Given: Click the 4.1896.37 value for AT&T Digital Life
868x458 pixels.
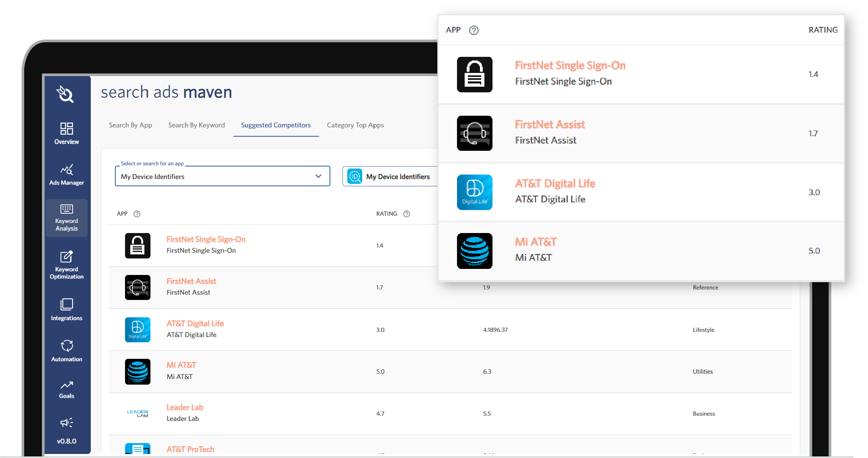Looking at the screenshot, I should pos(495,330).
